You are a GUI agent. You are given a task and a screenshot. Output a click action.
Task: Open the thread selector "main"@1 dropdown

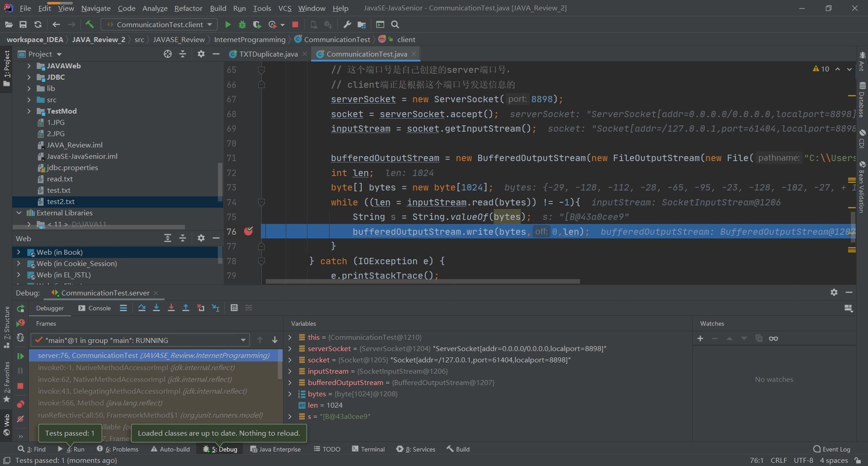click(x=140, y=340)
